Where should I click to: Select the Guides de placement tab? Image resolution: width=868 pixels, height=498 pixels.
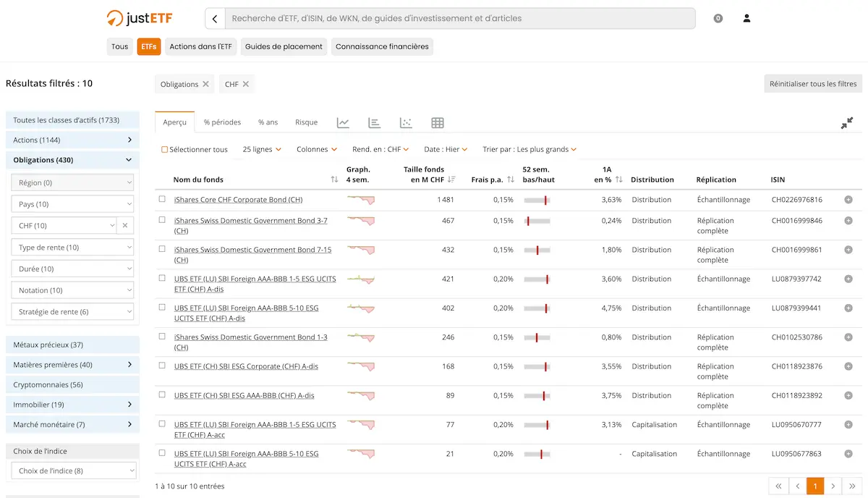pyautogui.click(x=284, y=46)
